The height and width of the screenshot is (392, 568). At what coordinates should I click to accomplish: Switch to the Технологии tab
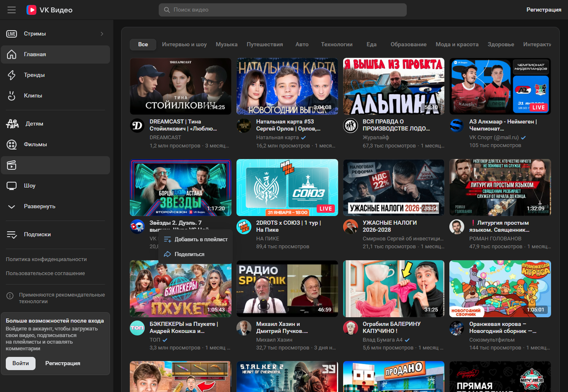[337, 44]
